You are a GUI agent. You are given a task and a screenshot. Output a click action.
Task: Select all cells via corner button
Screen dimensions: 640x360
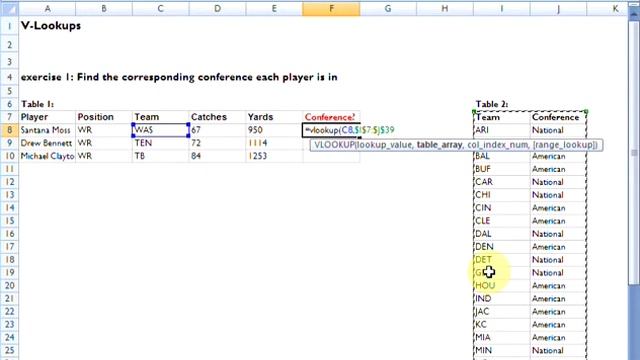9,9
